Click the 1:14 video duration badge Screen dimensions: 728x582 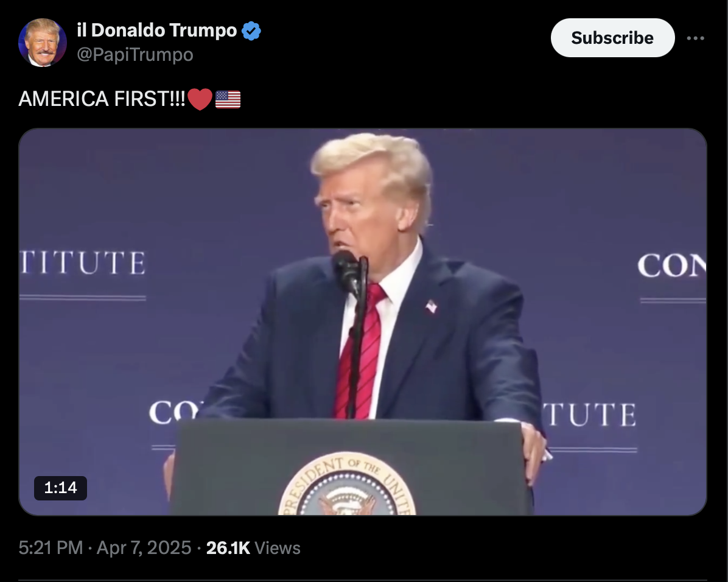click(60, 488)
